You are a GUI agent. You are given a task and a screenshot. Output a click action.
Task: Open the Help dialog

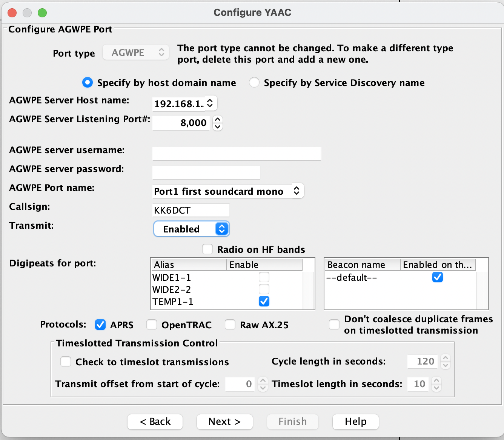click(355, 422)
